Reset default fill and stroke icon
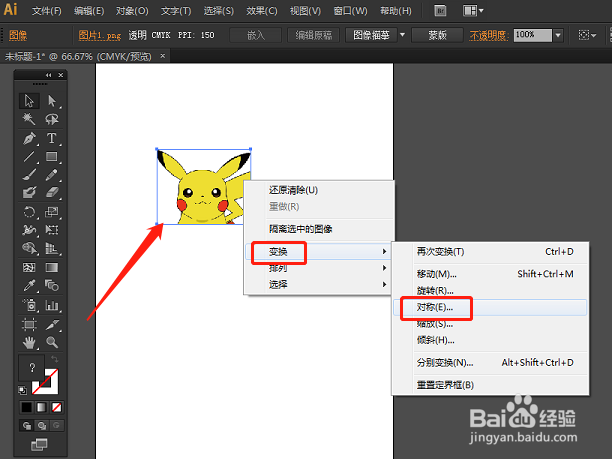The width and height of the screenshot is (612, 459). coord(22,390)
